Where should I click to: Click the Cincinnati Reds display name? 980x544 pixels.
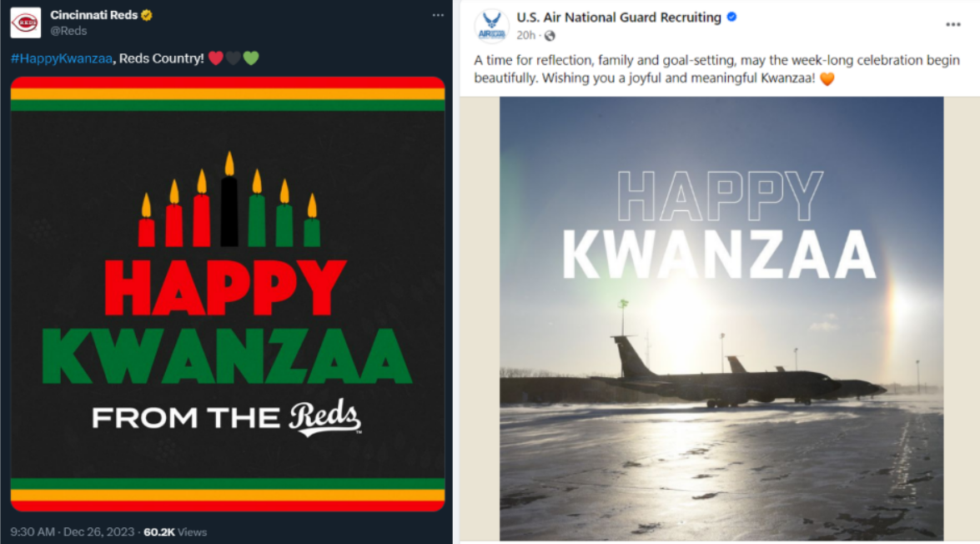coord(93,15)
